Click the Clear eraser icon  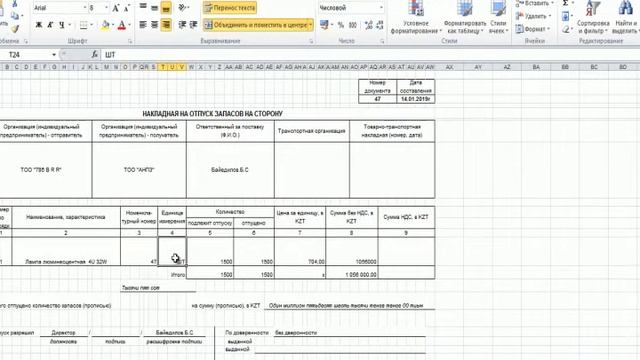(565, 29)
